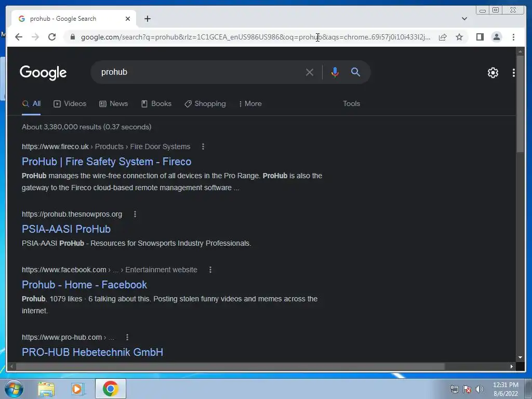
Task: Open PRO-HUB Hebetechnik GmbH result
Action: click(x=92, y=352)
